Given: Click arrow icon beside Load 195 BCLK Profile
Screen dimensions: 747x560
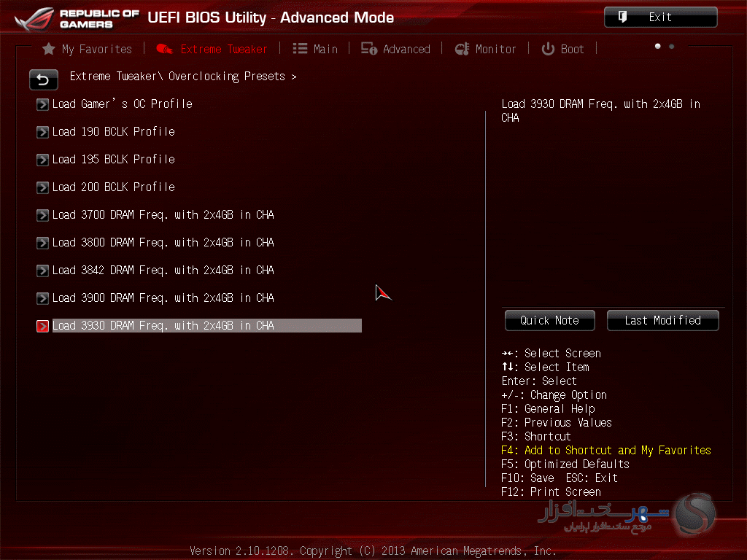Looking at the screenshot, I should [x=42, y=160].
